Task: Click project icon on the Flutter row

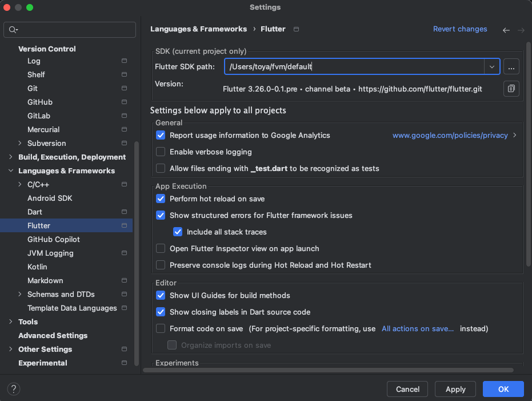Action: [x=124, y=225]
